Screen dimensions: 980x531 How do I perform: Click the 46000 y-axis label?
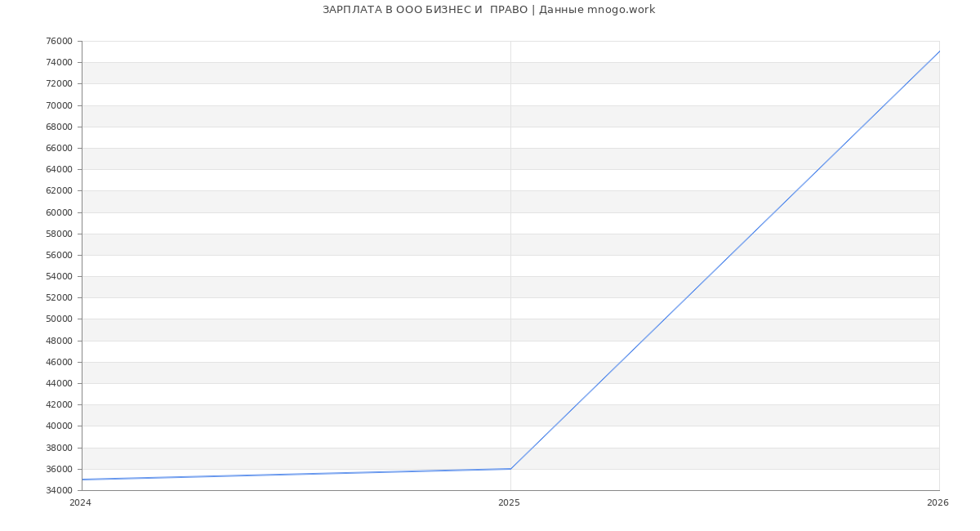click(59, 362)
